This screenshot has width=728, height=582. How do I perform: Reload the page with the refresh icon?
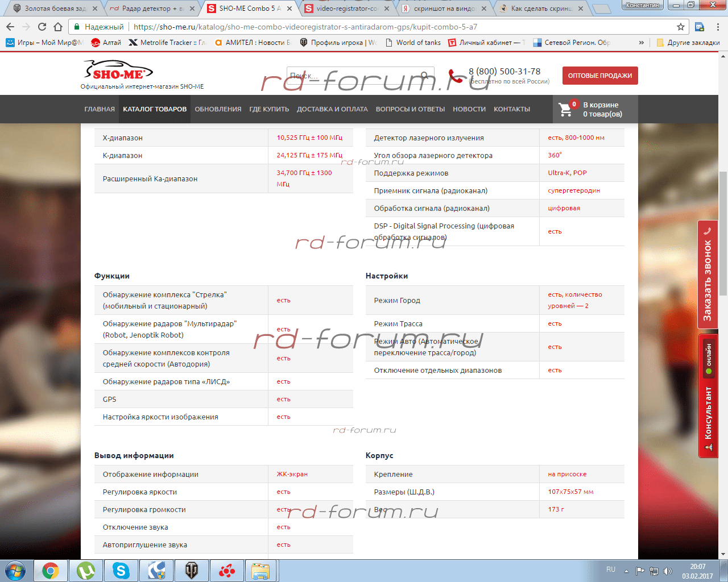pyautogui.click(x=42, y=27)
